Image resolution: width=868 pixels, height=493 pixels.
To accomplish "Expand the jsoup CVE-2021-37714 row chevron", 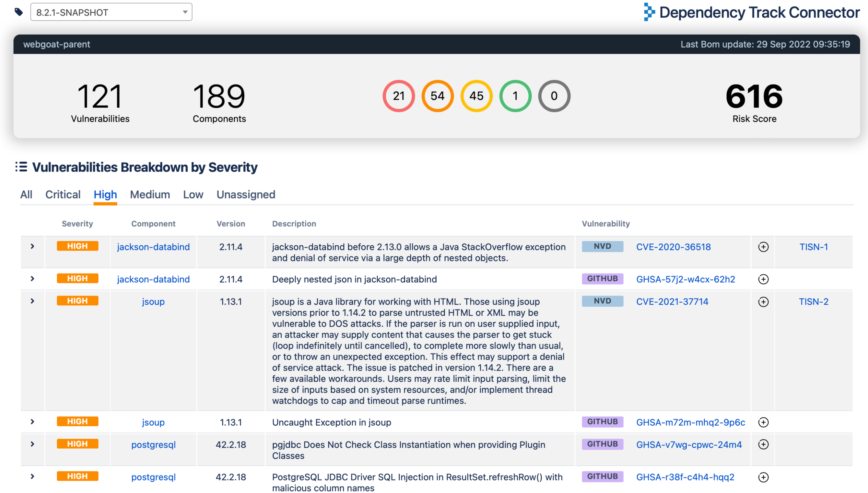I will tap(32, 301).
